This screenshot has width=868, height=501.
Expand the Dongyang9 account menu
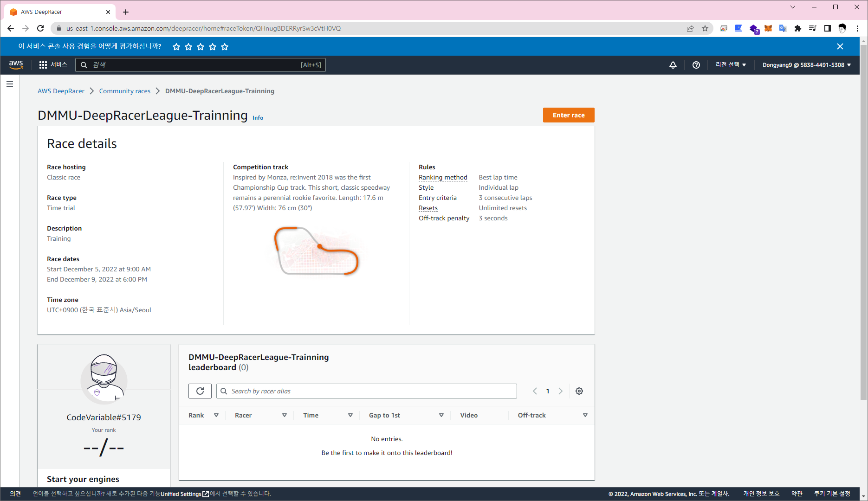807,65
